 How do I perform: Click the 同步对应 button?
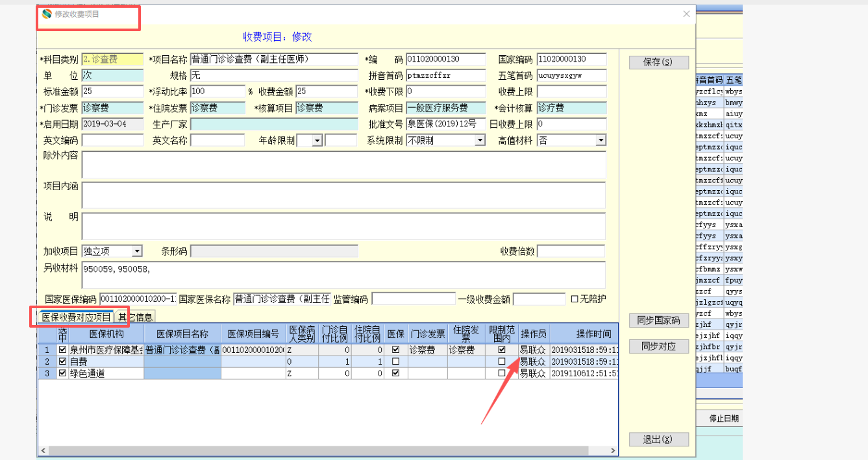pyautogui.click(x=659, y=346)
